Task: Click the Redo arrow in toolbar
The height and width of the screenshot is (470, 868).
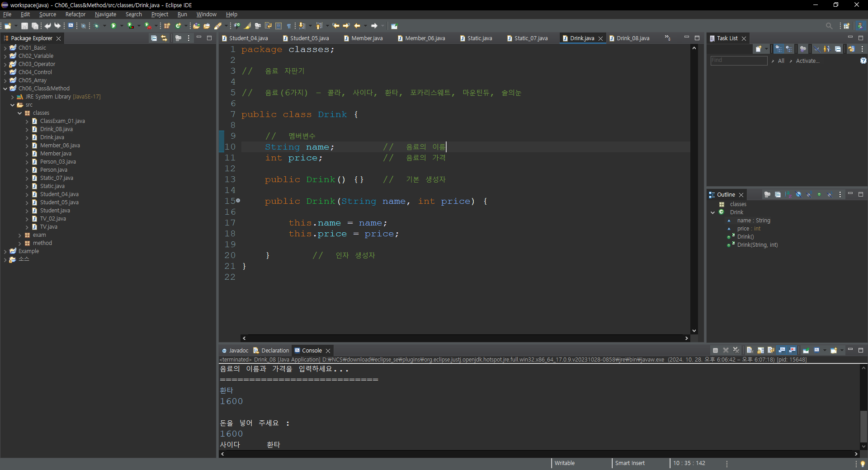Action: pyautogui.click(x=57, y=26)
